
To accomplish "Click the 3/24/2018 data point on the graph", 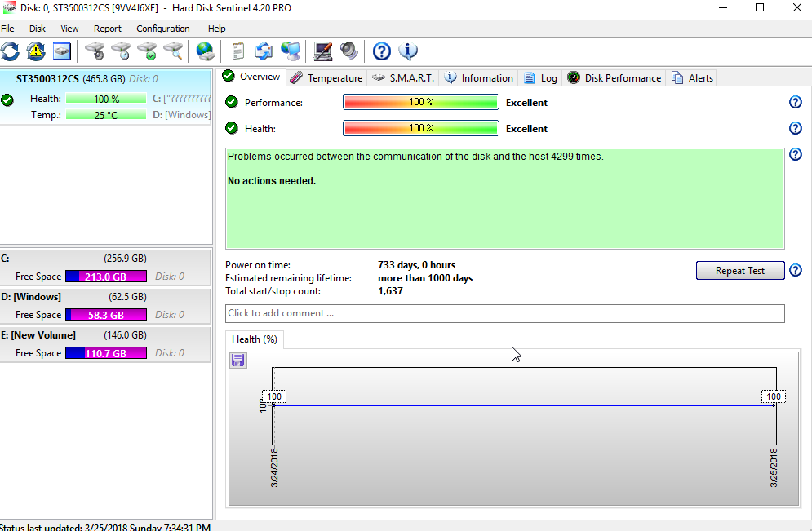I will coord(274,405).
